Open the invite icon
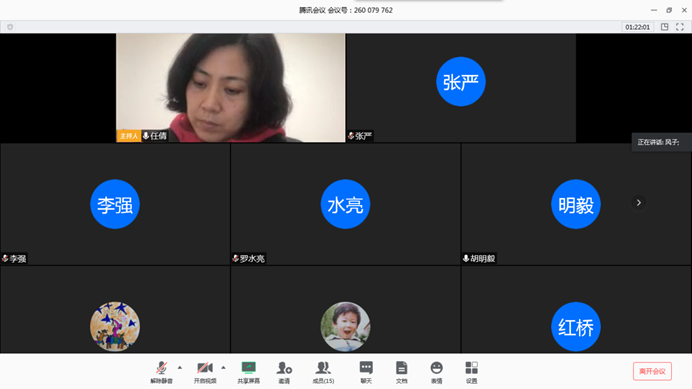 [284, 372]
